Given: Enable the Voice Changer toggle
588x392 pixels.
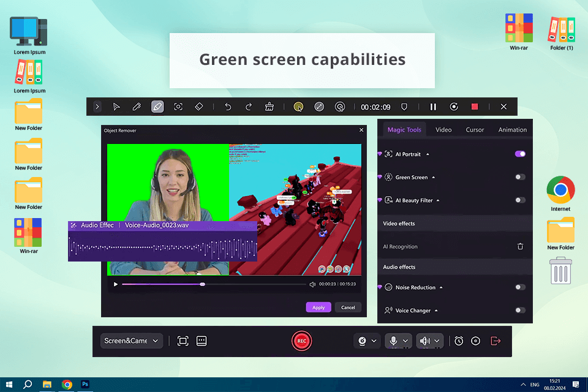Looking at the screenshot, I should click(x=520, y=311).
